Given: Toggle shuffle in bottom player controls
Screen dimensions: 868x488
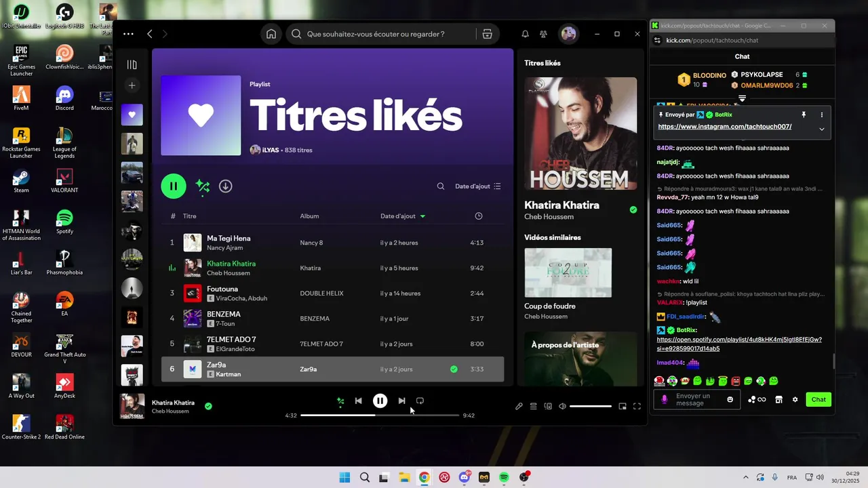Looking at the screenshot, I should (340, 401).
